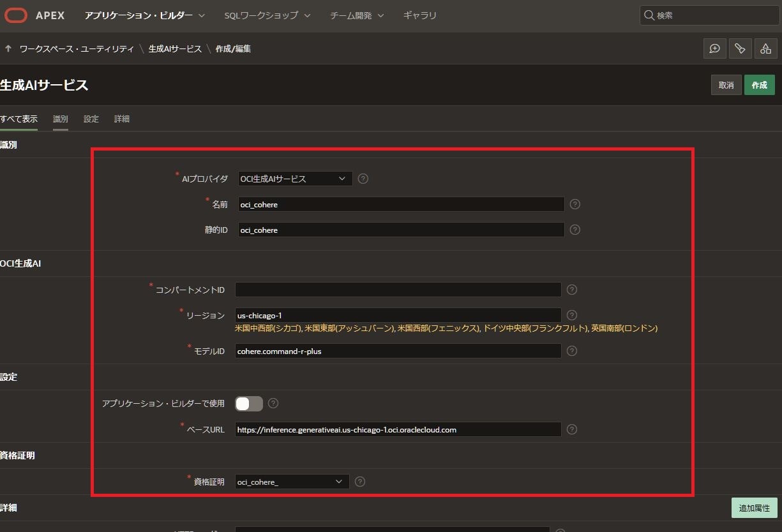
Task: Focus the リージョン input field
Action: coord(398,315)
